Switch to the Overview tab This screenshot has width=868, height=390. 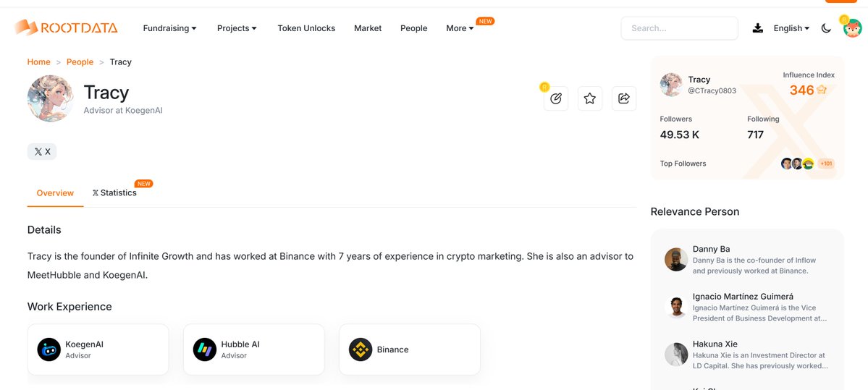pos(55,193)
